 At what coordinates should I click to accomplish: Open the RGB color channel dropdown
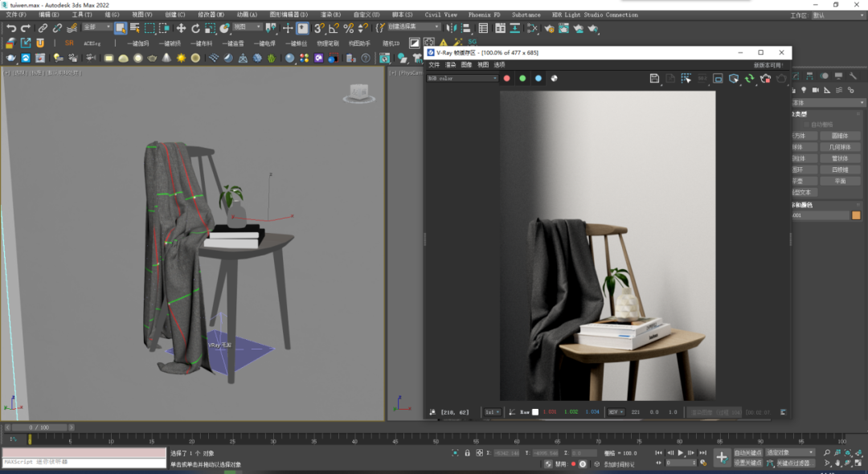pyautogui.click(x=462, y=79)
